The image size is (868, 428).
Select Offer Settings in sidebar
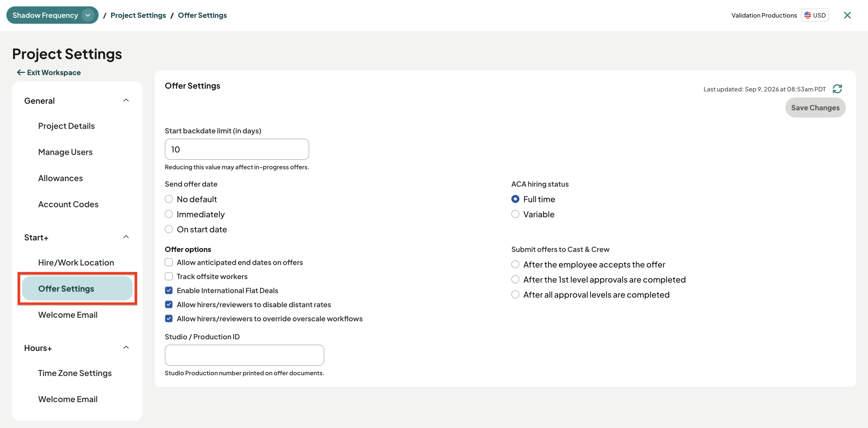(77, 289)
